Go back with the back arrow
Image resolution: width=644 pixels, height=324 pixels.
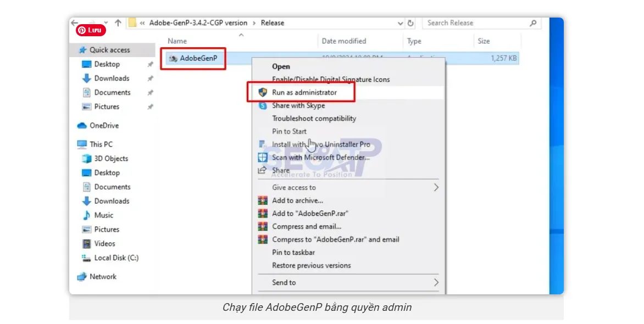point(75,23)
